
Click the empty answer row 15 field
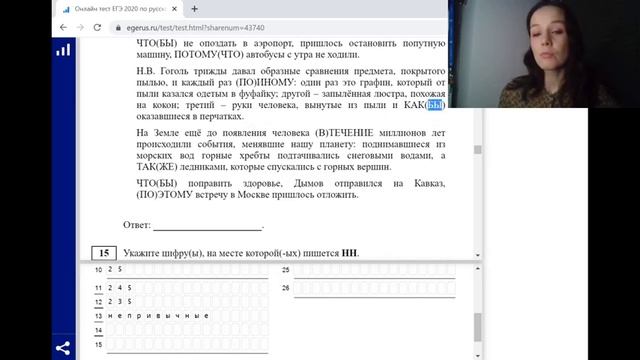click(x=187, y=345)
